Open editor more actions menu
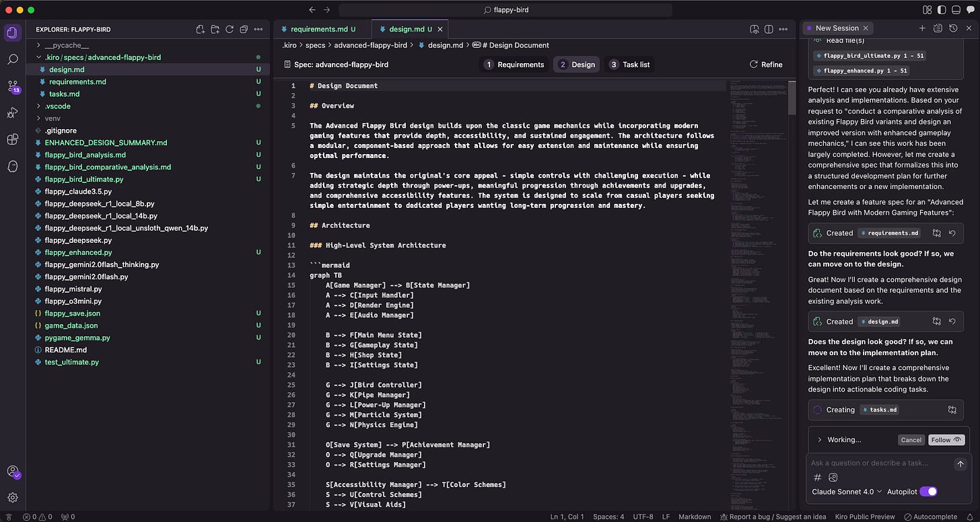Viewport: 980px width, 522px height. point(783,29)
